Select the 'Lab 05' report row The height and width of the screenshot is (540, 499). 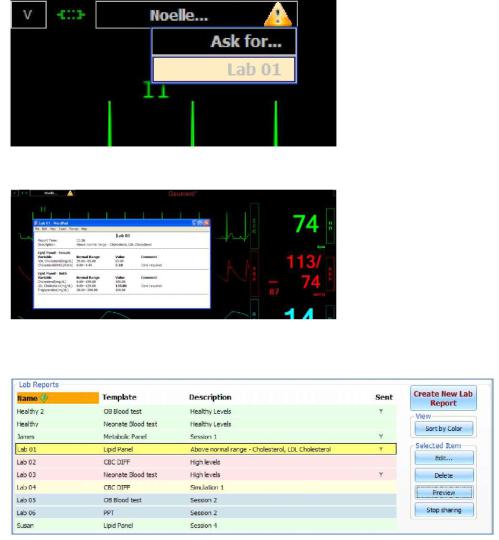(x=206, y=500)
